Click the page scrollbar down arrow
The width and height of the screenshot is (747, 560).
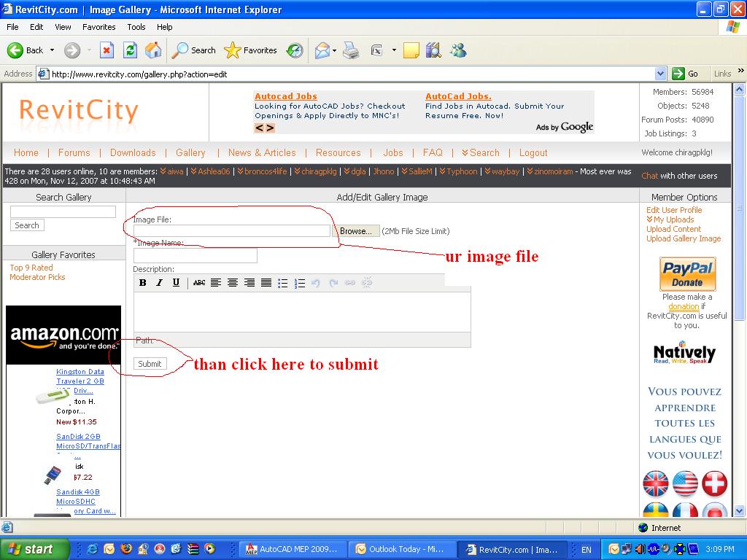pyautogui.click(x=740, y=511)
